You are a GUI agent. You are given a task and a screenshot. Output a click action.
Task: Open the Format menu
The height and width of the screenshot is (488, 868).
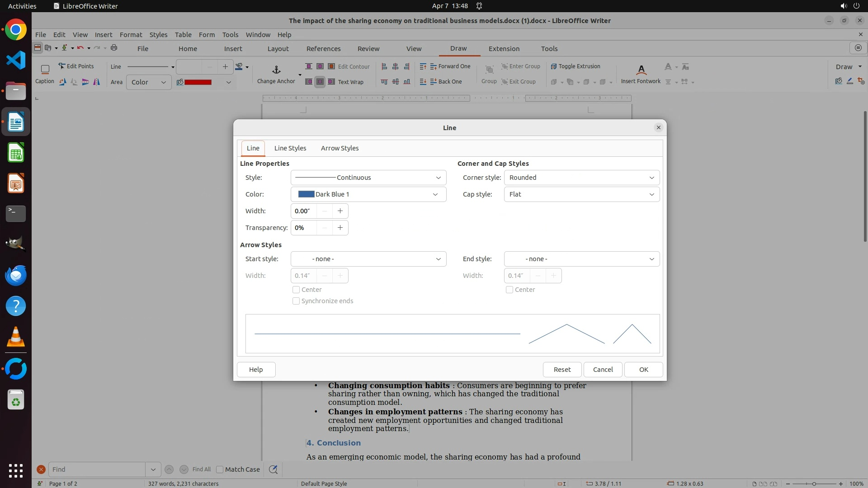click(131, 35)
